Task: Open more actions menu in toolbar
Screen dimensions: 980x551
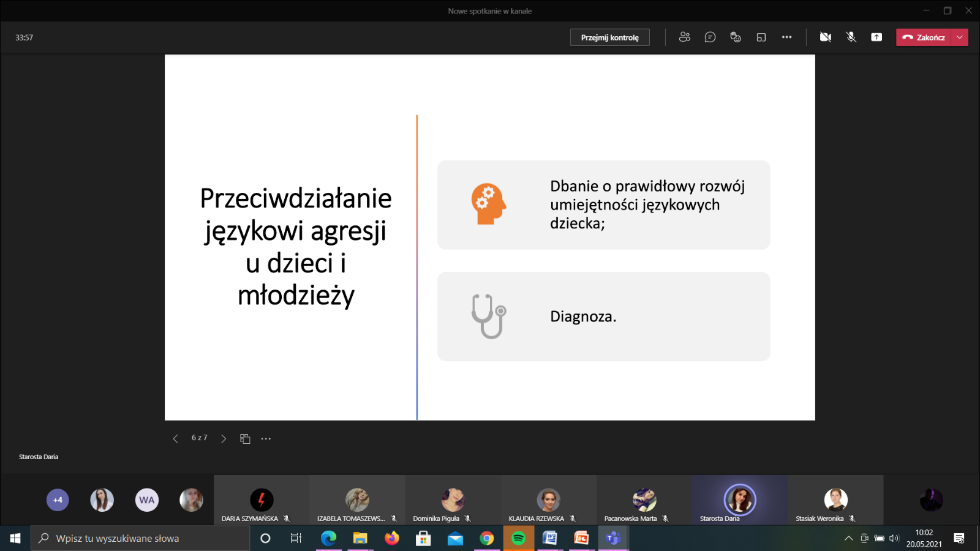Action: 786,37
